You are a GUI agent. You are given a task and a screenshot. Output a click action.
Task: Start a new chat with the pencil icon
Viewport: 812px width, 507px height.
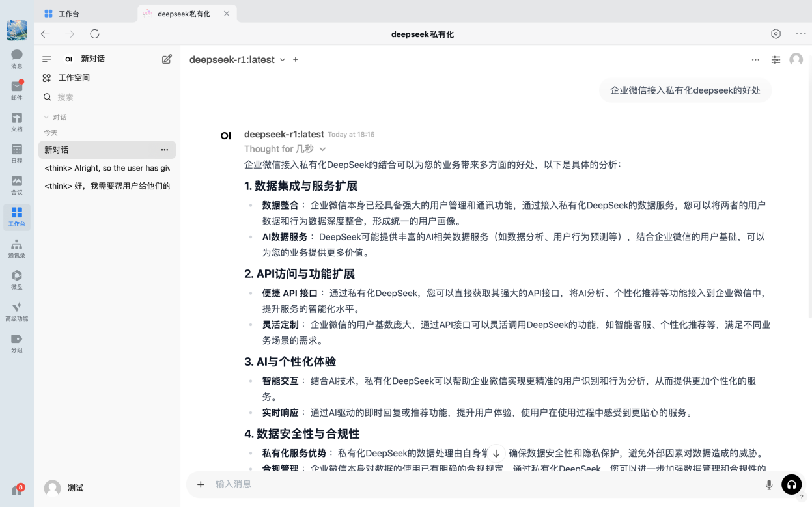coord(167,59)
